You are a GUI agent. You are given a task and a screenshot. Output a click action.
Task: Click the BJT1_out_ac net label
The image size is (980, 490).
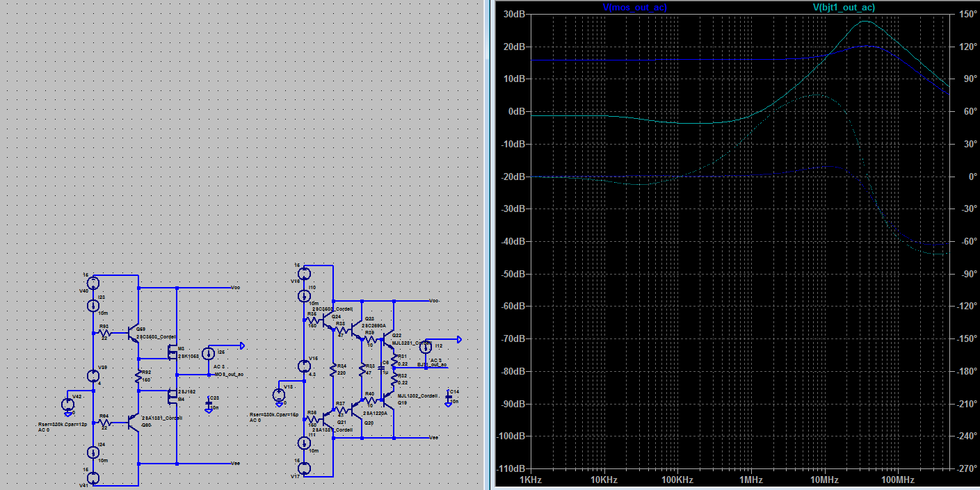[x=432, y=365]
